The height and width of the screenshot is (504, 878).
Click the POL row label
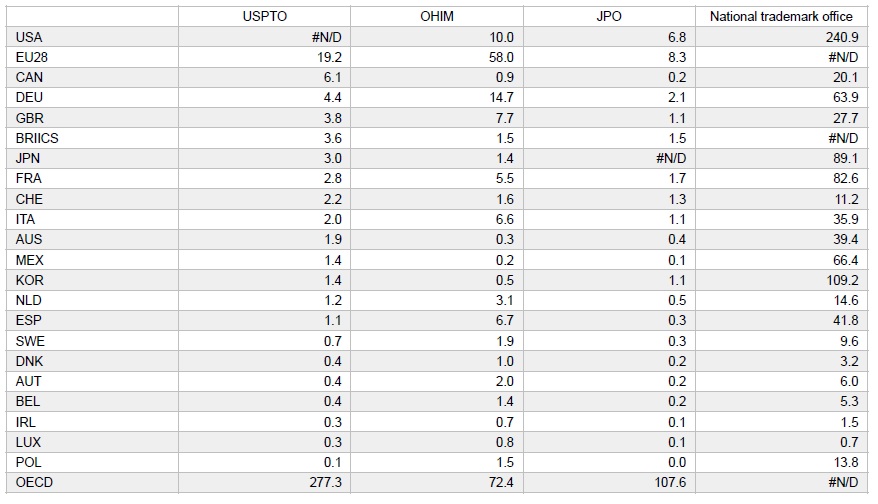coord(29,462)
